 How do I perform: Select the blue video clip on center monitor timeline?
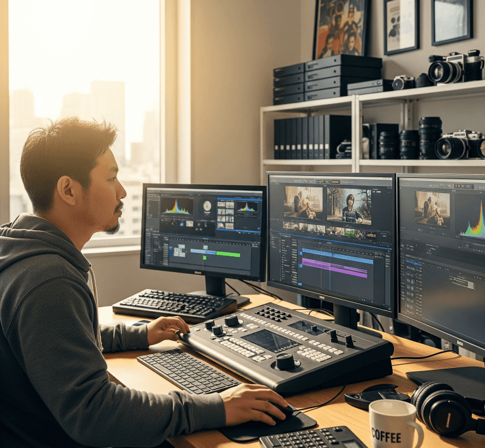click(x=338, y=256)
